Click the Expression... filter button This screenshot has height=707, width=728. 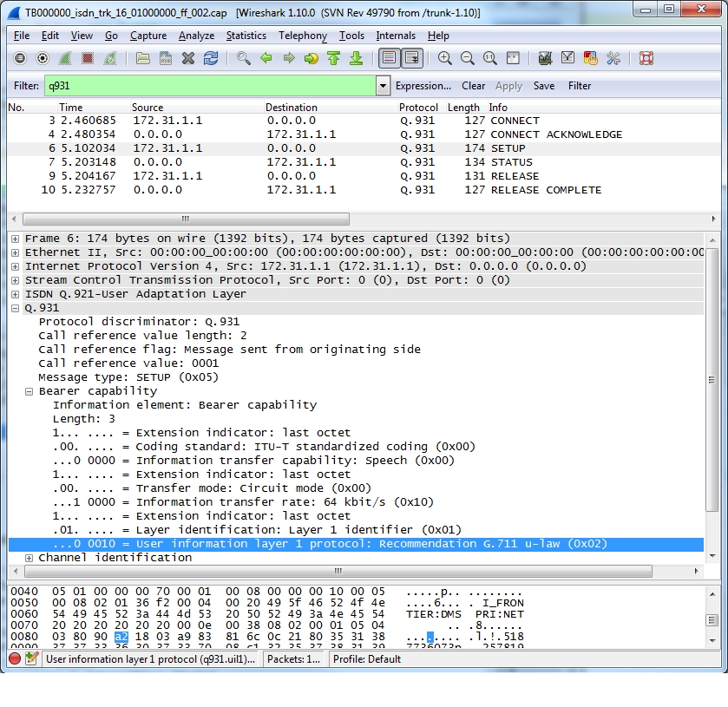click(x=423, y=86)
